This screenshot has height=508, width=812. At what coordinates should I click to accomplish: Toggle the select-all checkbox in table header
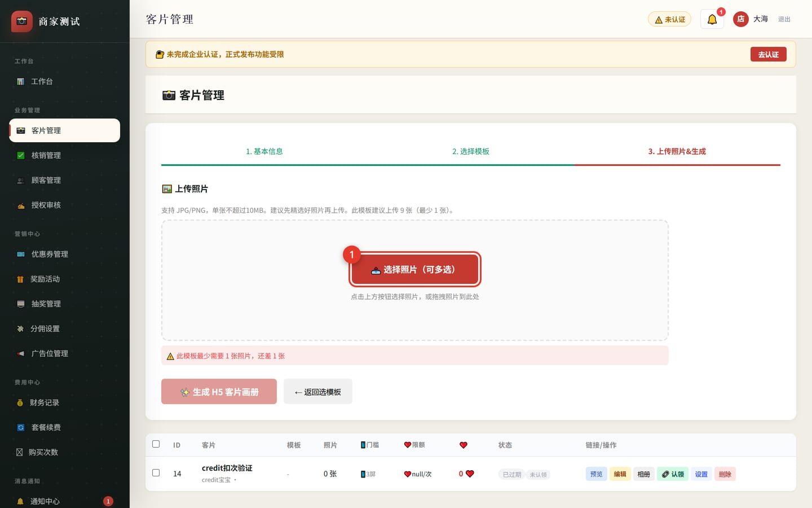point(156,444)
